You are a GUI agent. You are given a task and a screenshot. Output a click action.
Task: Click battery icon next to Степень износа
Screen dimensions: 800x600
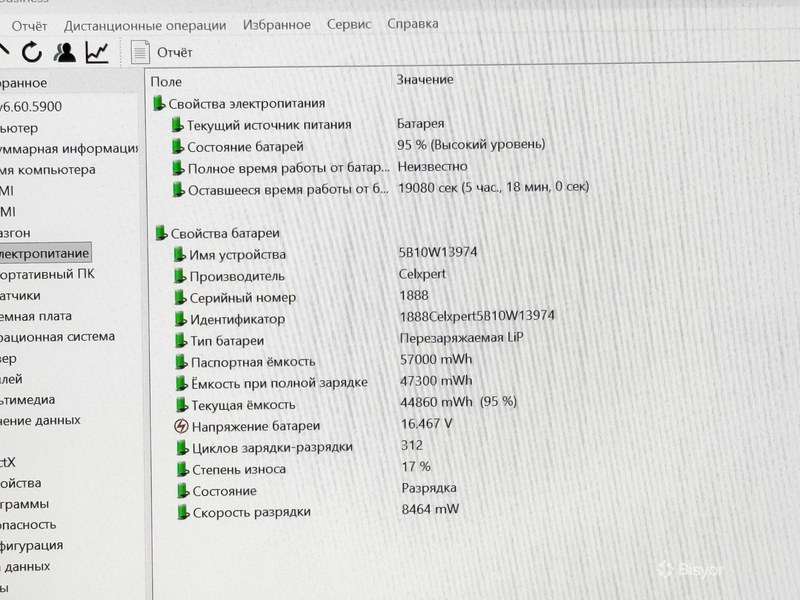(183, 469)
